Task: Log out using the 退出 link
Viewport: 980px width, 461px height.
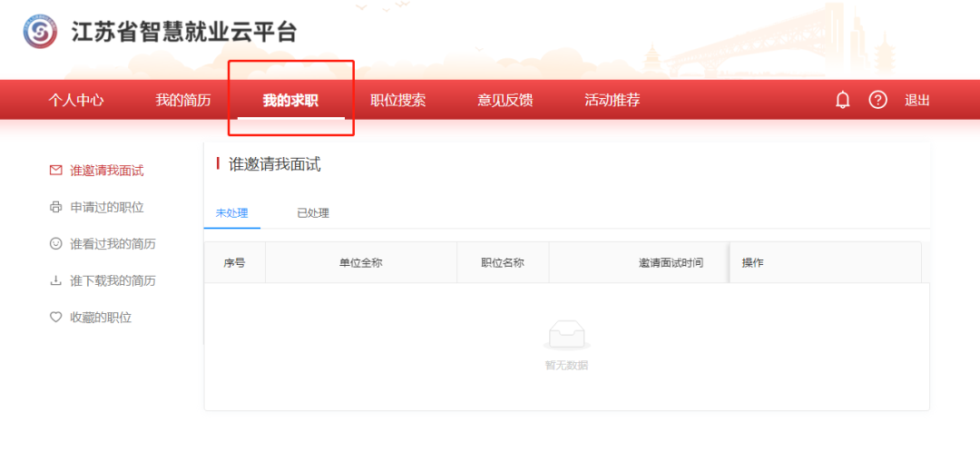Action: (x=917, y=100)
